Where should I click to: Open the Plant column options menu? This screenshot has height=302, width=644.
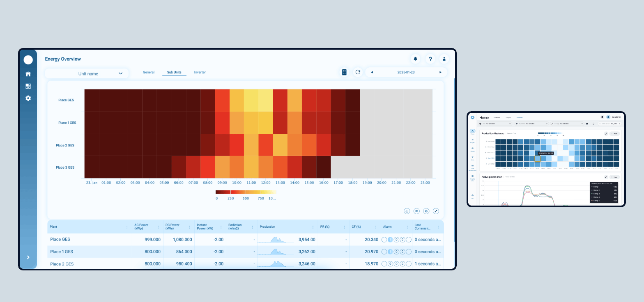click(126, 227)
